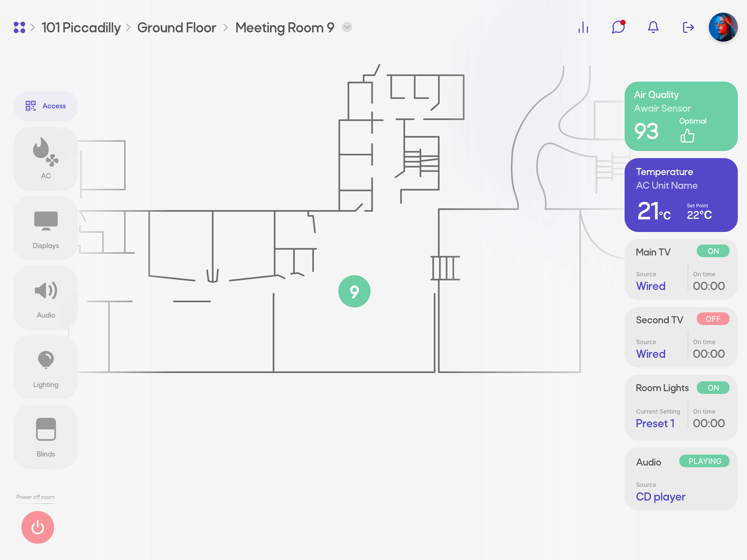Open the Displays control panel
Screen dimensions: 747x560
coord(46,228)
